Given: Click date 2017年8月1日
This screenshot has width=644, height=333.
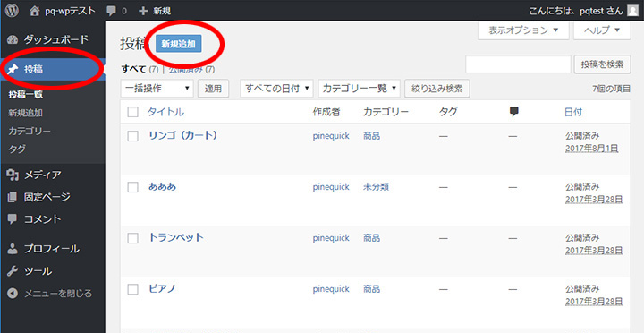Looking at the screenshot, I should click(x=592, y=148).
